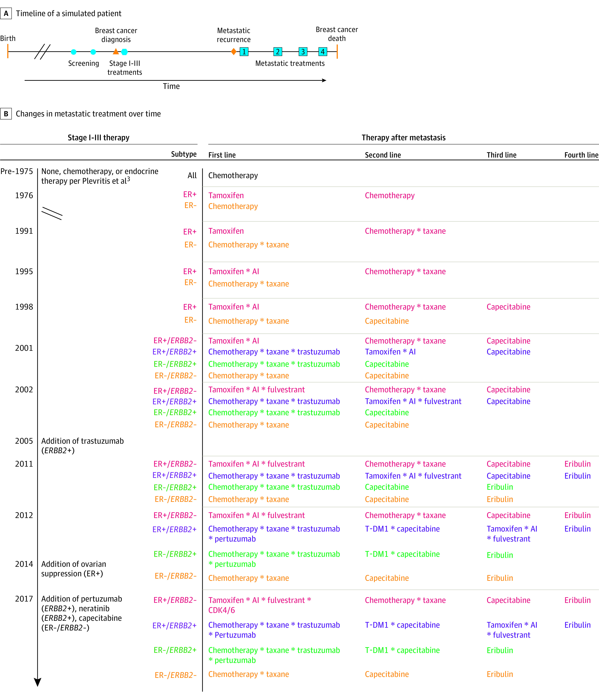This screenshot has height=700, width=599.
Task: Click the second cyan screening dot
Action: 93,52
